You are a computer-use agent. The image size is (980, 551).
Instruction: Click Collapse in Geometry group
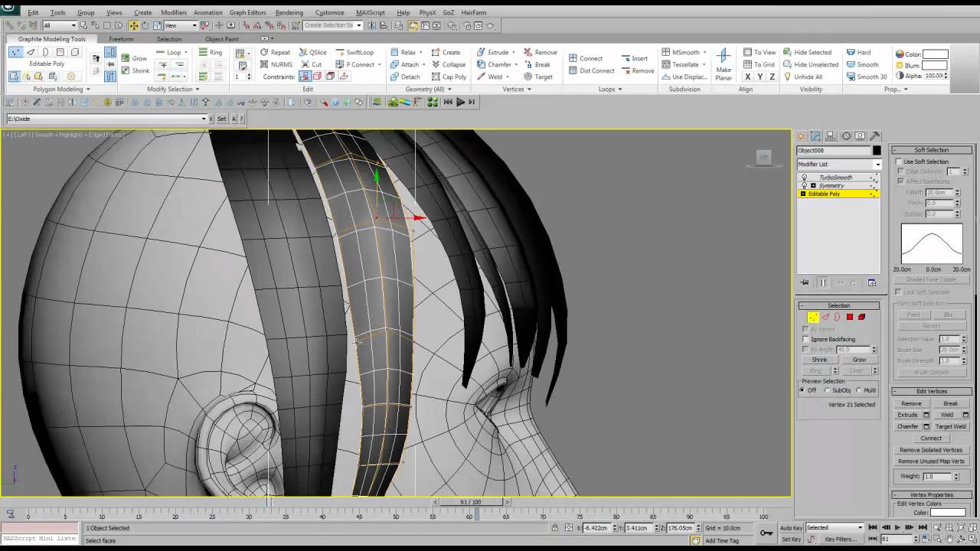tap(448, 64)
